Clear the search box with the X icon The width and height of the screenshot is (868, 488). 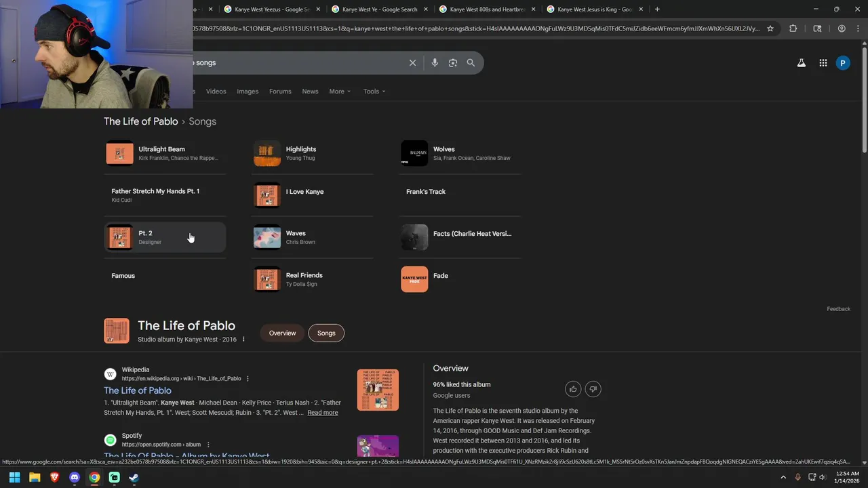(412, 63)
